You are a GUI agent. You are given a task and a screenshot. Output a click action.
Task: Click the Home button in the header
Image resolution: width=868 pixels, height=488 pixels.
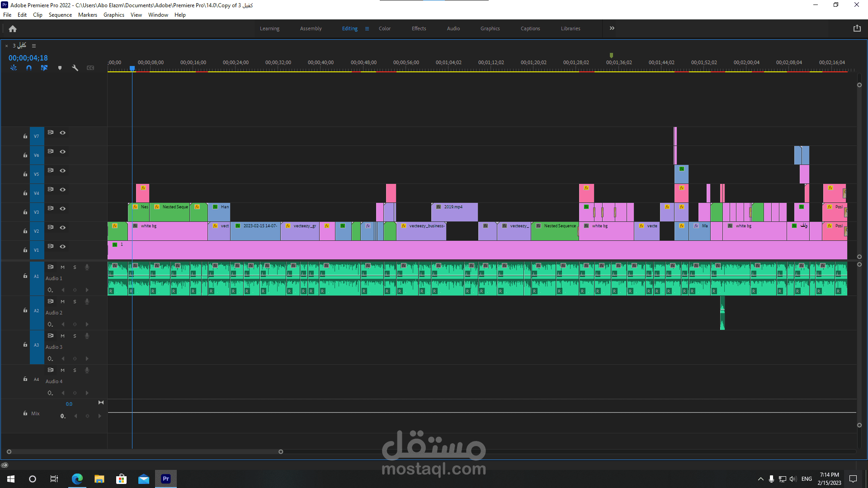coord(13,28)
